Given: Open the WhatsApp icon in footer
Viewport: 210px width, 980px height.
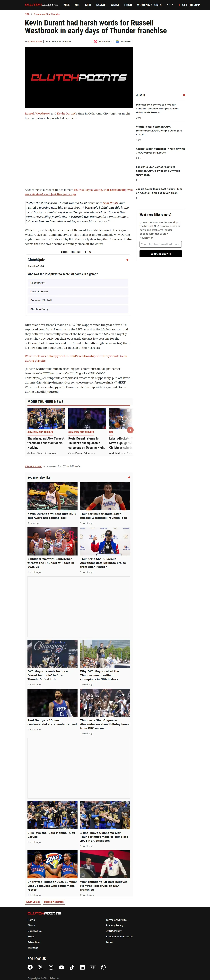Looking at the screenshot, I should point(103,967).
